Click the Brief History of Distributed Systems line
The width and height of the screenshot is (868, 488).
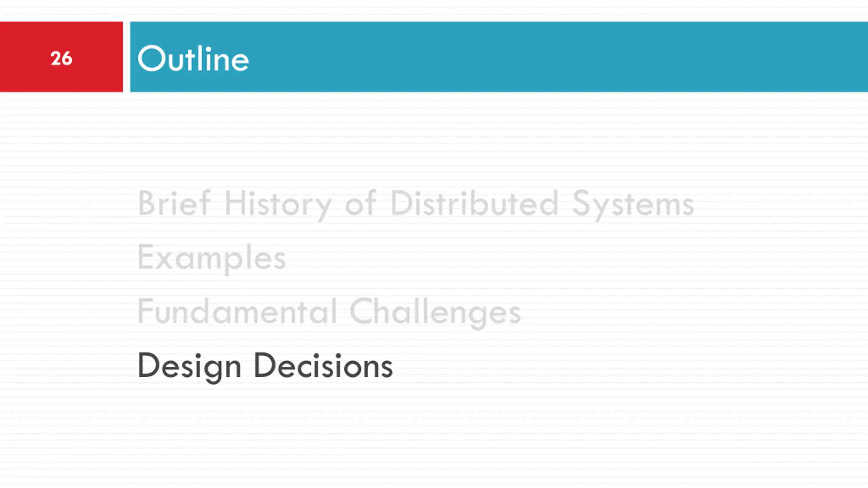point(415,203)
